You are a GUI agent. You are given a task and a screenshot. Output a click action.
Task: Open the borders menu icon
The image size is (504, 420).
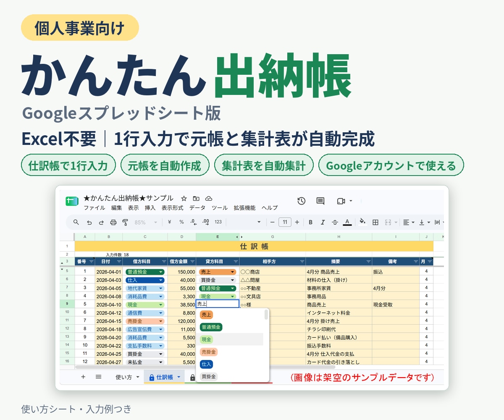(x=375, y=222)
